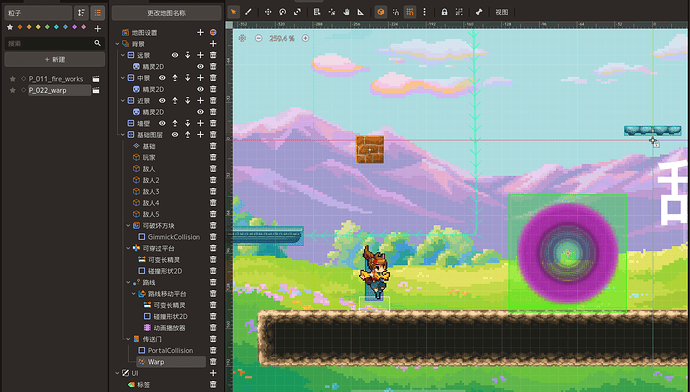Open scene icon beside P_022_warp
Screen dimensions: 690x392
point(96,90)
